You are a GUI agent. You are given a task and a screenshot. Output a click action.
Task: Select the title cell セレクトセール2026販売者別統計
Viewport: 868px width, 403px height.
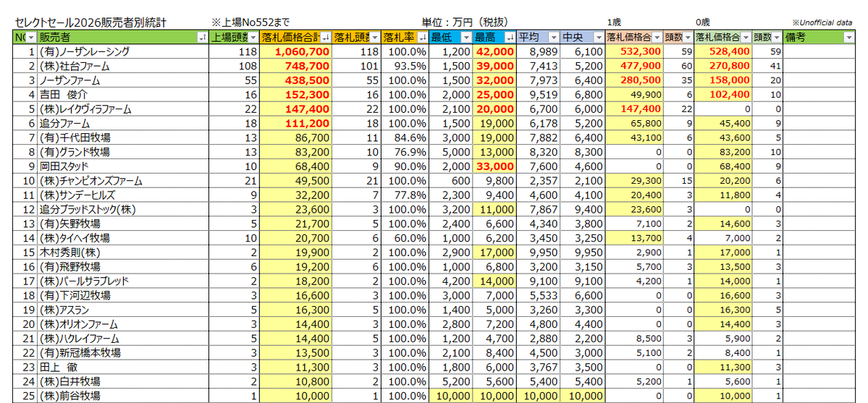click(90, 22)
